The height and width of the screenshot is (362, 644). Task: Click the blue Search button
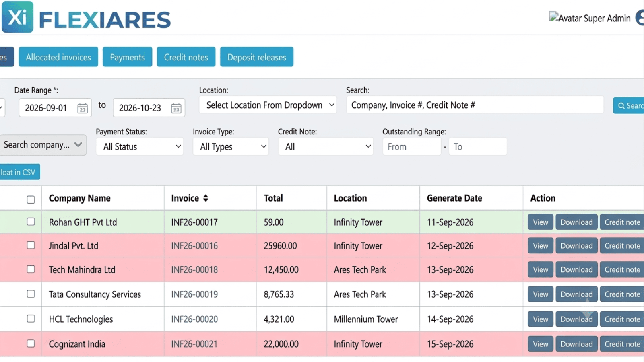629,105
